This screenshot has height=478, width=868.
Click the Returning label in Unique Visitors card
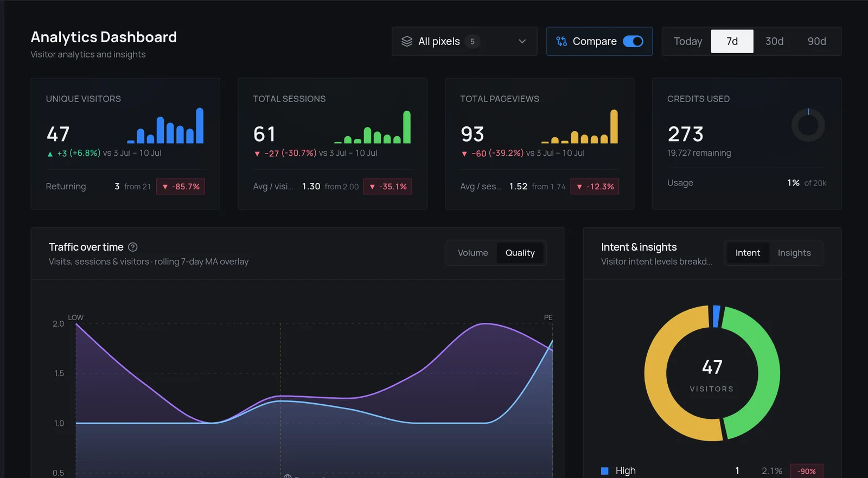click(x=66, y=187)
